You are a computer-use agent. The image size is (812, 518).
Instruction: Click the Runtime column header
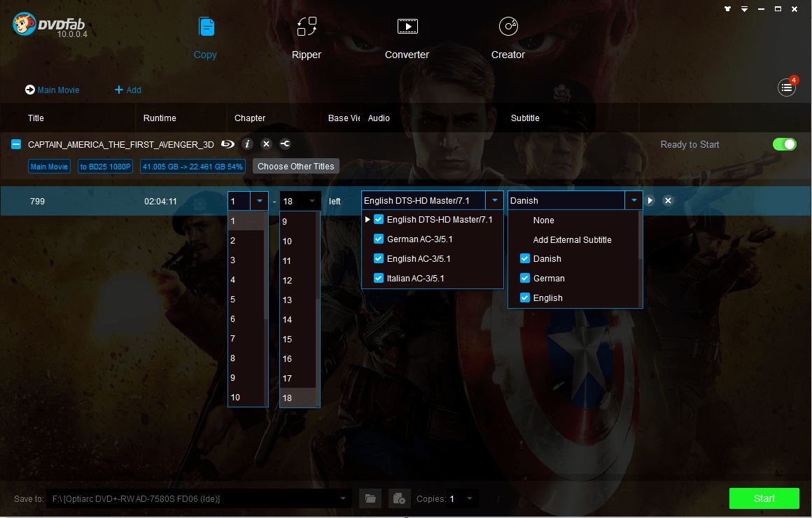pos(160,118)
